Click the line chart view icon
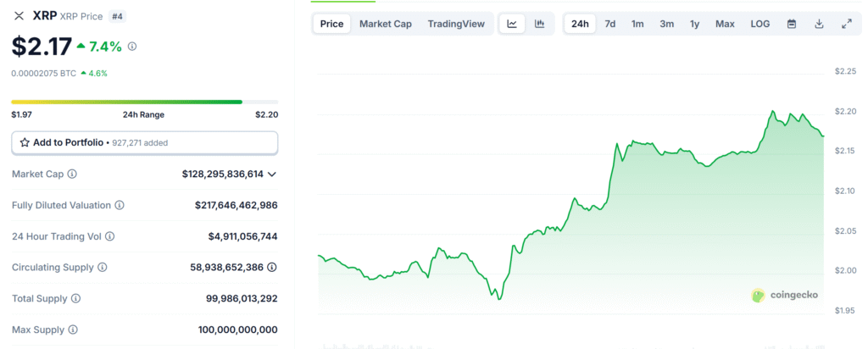The image size is (868, 349). coord(512,24)
